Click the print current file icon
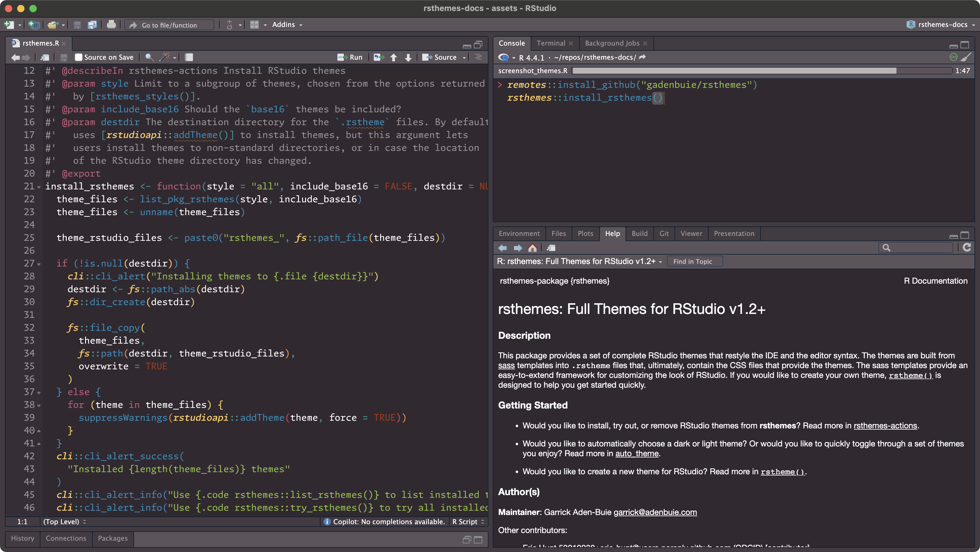The width and height of the screenshot is (980, 552). pos(111,25)
